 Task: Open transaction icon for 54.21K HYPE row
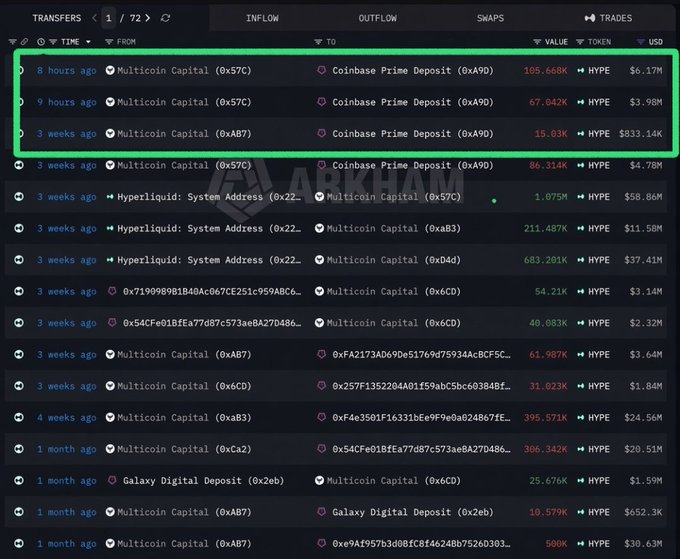[19, 291]
